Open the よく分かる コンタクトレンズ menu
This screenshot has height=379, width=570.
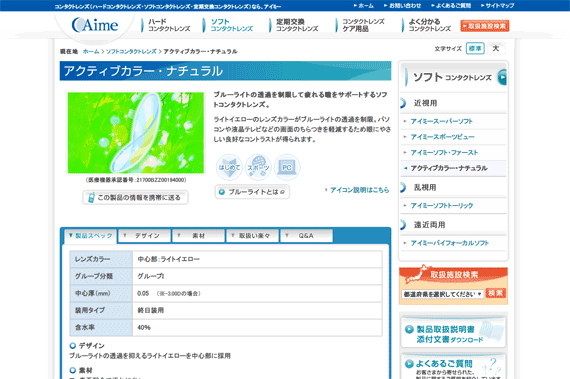pos(427,25)
